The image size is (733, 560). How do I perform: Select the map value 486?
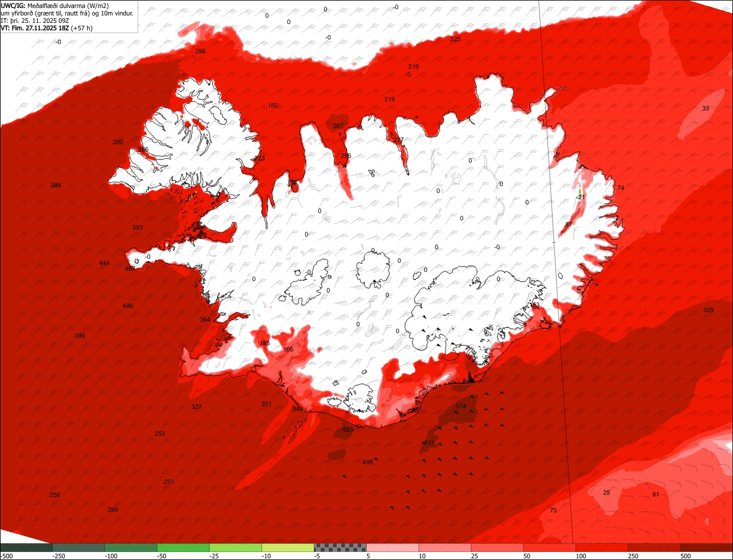click(x=128, y=306)
